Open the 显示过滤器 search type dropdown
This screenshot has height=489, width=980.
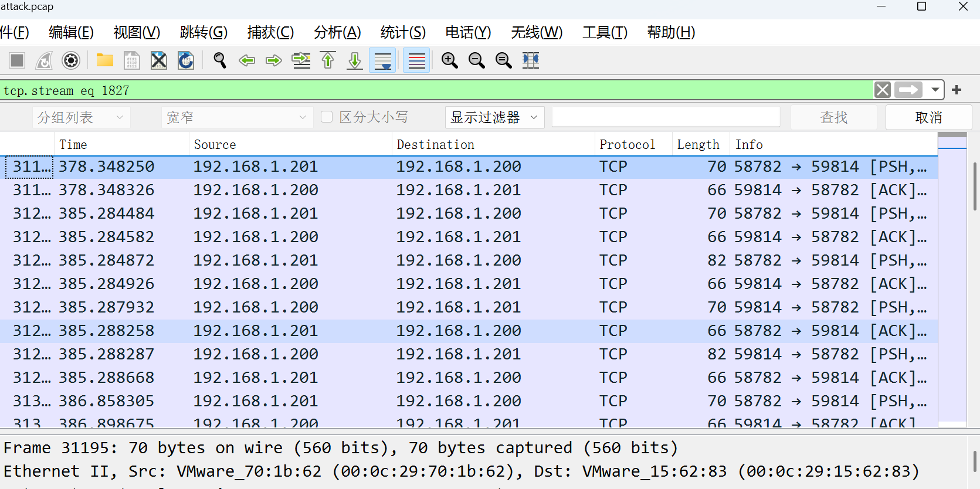point(494,117)
